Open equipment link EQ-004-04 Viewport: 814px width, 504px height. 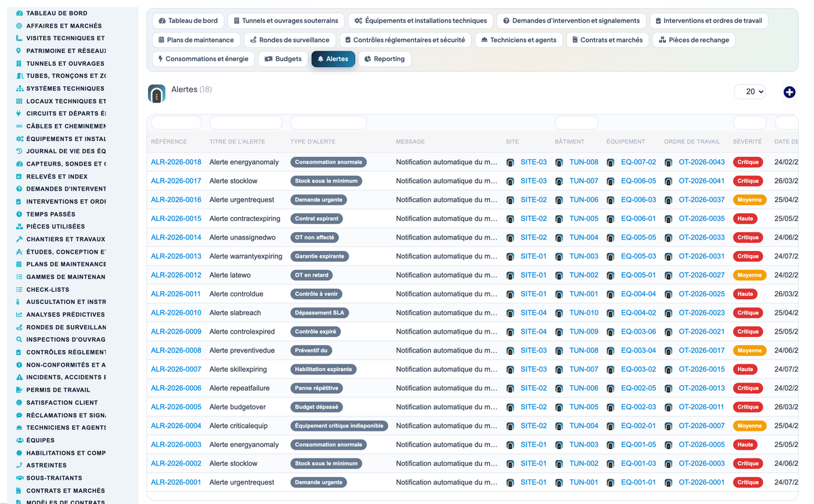(639, 294)
